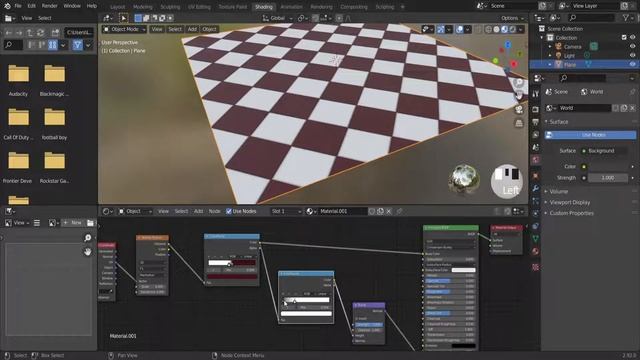This screenshot has height=360, width=640.
Task: Switch to the Layout workspace tab
Action: point(118,7)
